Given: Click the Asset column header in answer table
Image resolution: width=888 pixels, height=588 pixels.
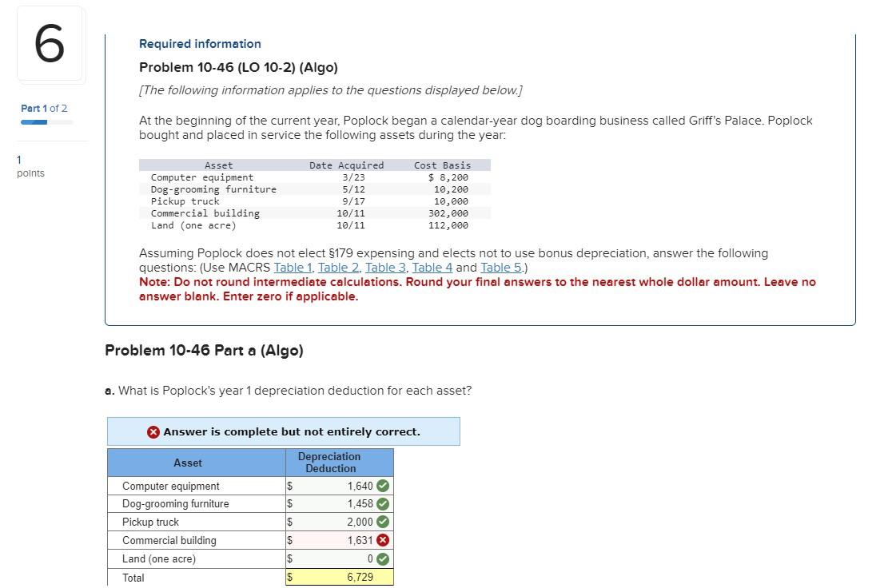Looking at the screenshot, I should point(197,463).
